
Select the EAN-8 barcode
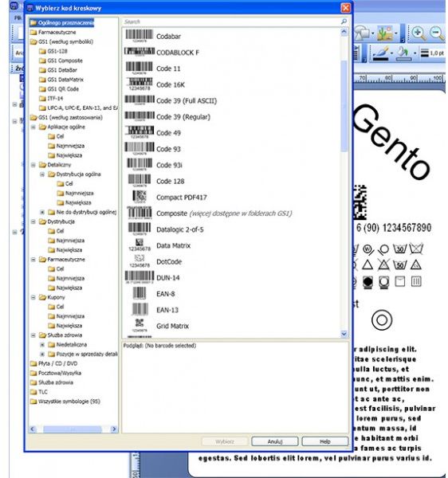[153, 294]
